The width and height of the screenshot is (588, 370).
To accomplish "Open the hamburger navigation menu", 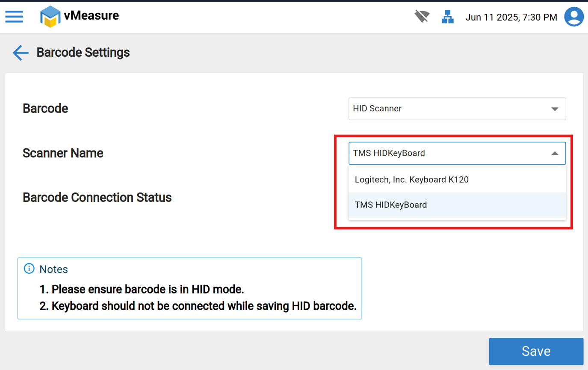I will click(x=14, y=17).
